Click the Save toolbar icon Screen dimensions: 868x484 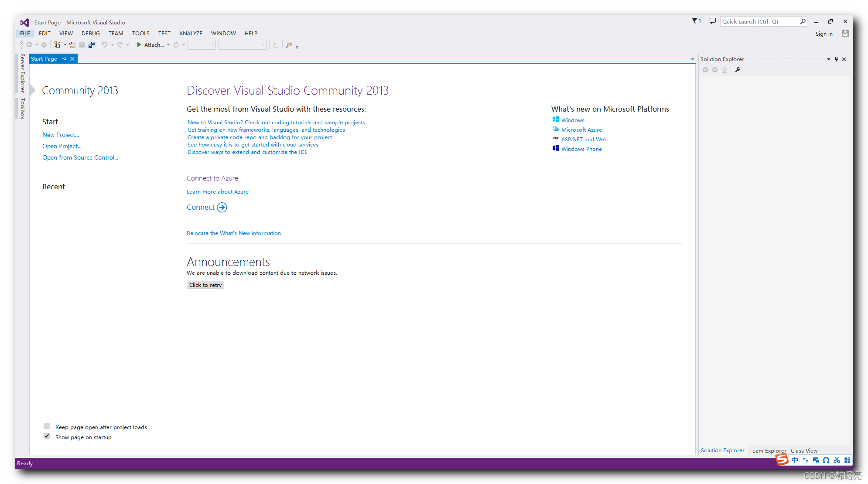82,45
